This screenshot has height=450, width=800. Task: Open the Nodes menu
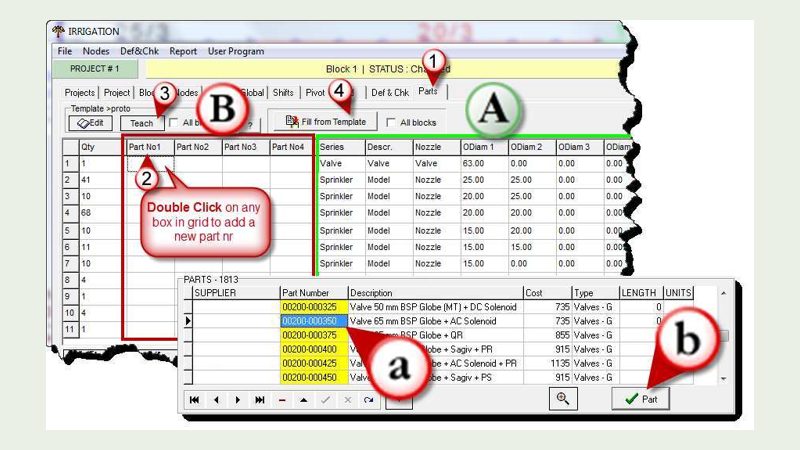point(96,51)
